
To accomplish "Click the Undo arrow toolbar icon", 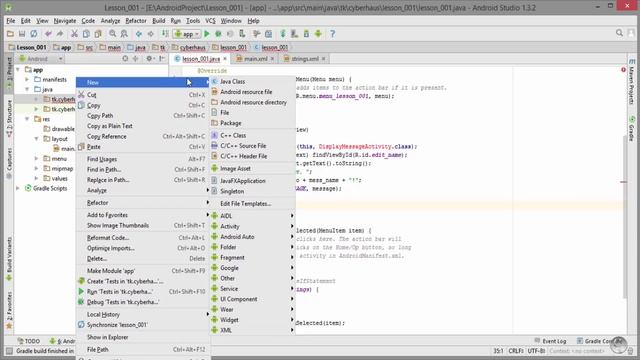I will (x=48, y=34).
